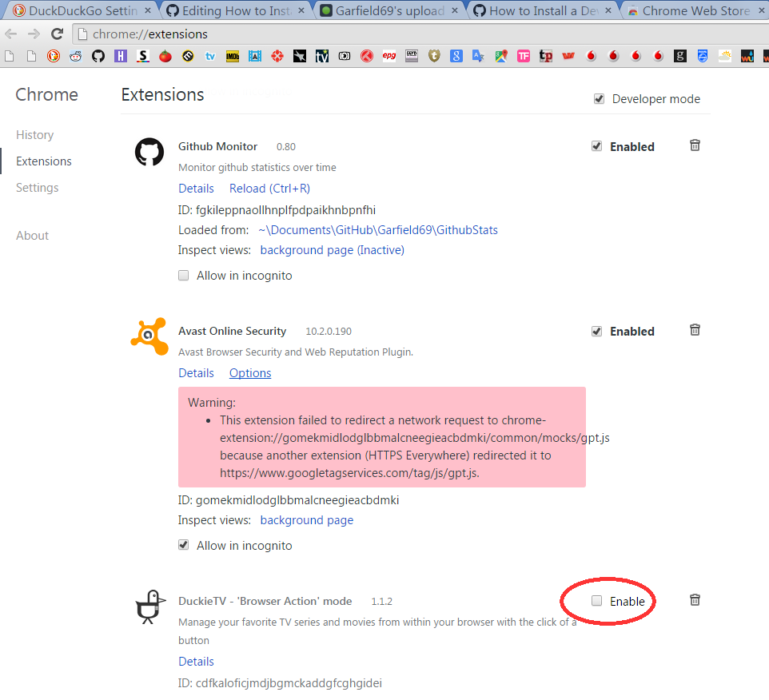Select the Github Monitor ID text
The height and width of the screenshot is (700, 769).
(277, 210)
